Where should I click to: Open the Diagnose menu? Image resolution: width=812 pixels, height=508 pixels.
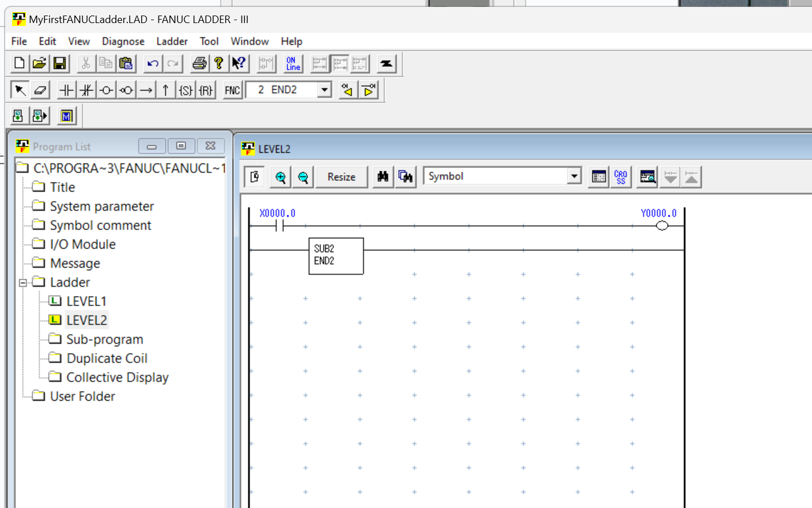click(123, 41)
